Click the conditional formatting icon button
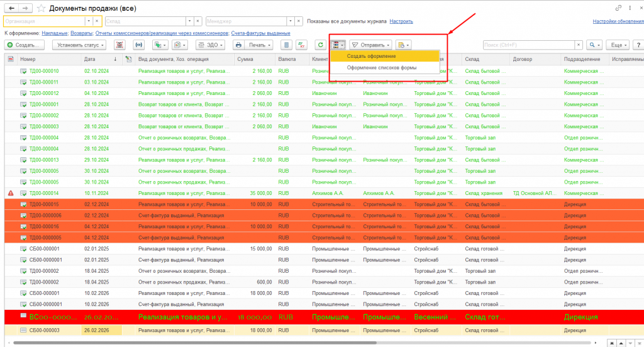The width and height of the screenshot is (644, 347). [338, 45]
